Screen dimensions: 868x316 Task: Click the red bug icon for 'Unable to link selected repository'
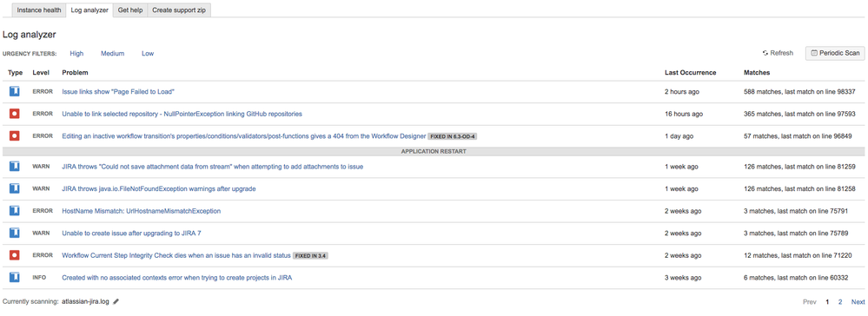click(x=15, y=114)
